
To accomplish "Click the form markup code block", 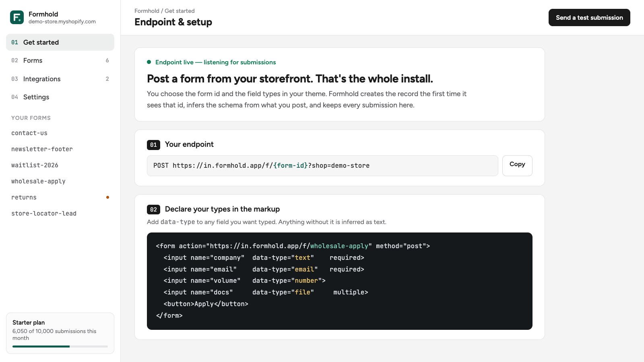I will 340,281.
